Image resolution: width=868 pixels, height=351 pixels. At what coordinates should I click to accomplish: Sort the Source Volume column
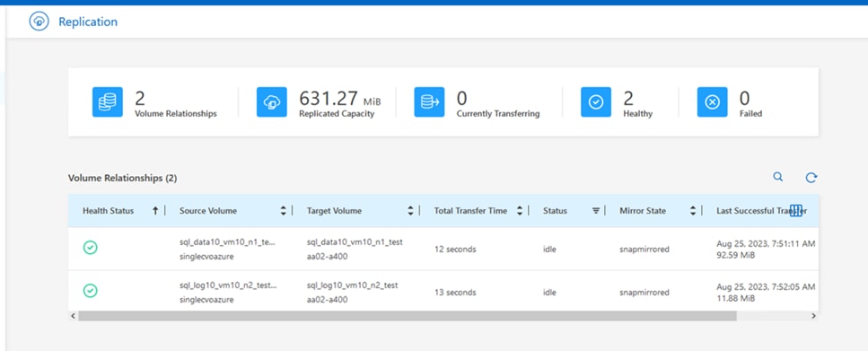284,210
